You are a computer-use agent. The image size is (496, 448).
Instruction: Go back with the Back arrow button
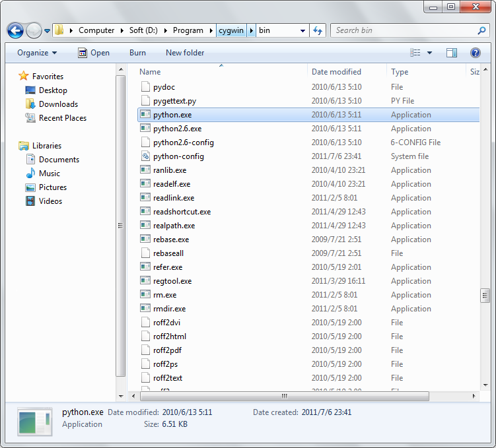pos(15,30)
